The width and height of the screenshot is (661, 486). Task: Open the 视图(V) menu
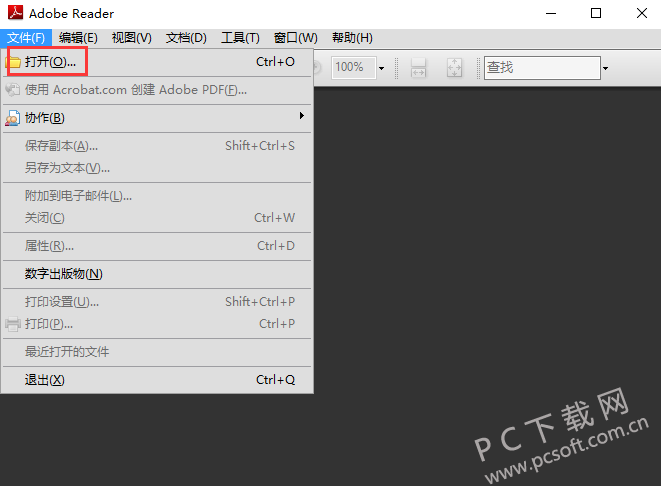[132, 38]
